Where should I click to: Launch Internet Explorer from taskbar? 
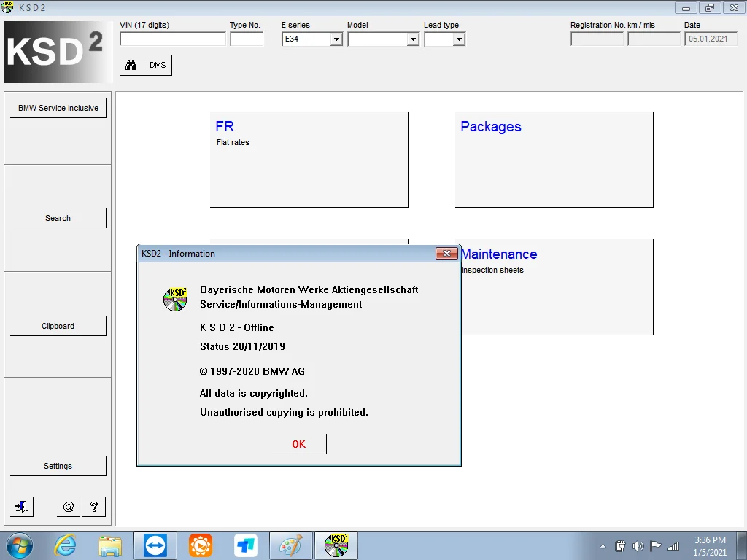coord(65,545)
